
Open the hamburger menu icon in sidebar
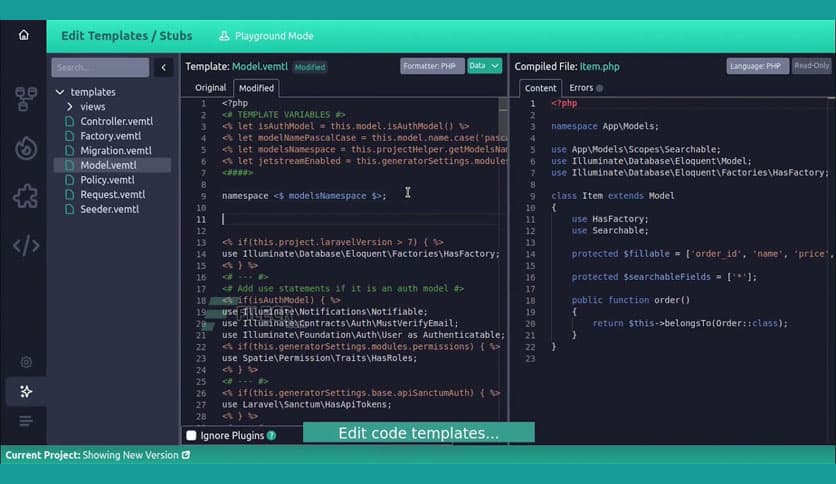(x=26, y=421)
